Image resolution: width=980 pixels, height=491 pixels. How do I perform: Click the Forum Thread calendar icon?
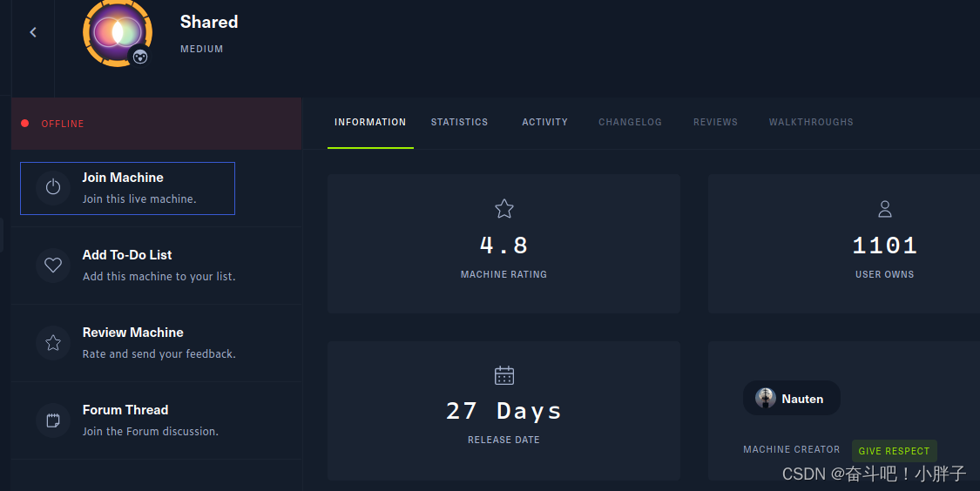[53, 420]
